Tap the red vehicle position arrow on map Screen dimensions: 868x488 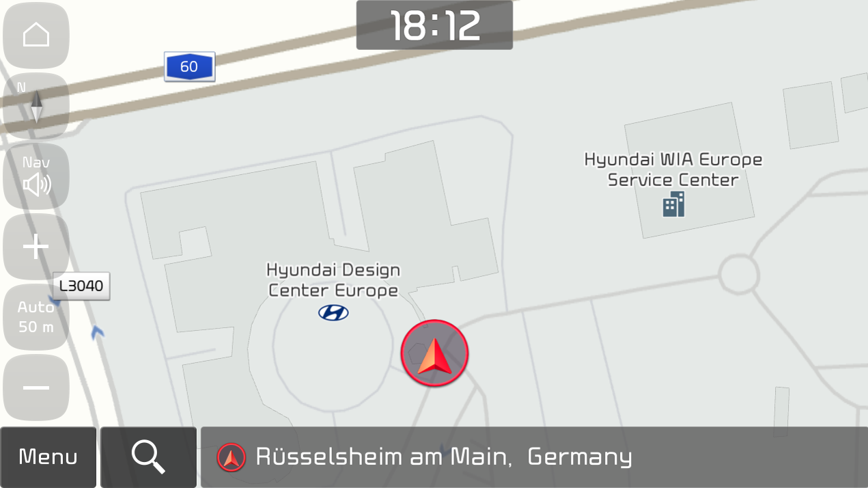[434, 353]
